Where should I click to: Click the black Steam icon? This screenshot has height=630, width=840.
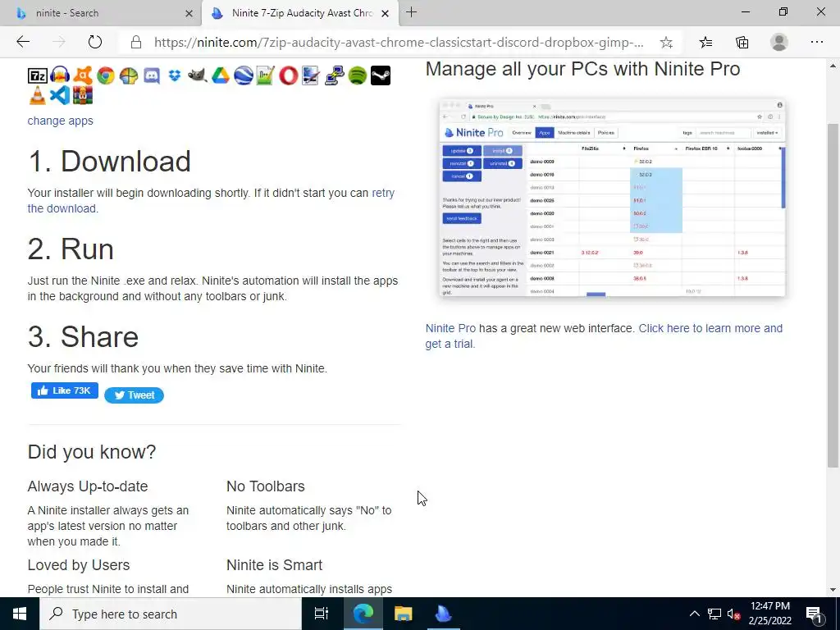click(x=381, y=75)
